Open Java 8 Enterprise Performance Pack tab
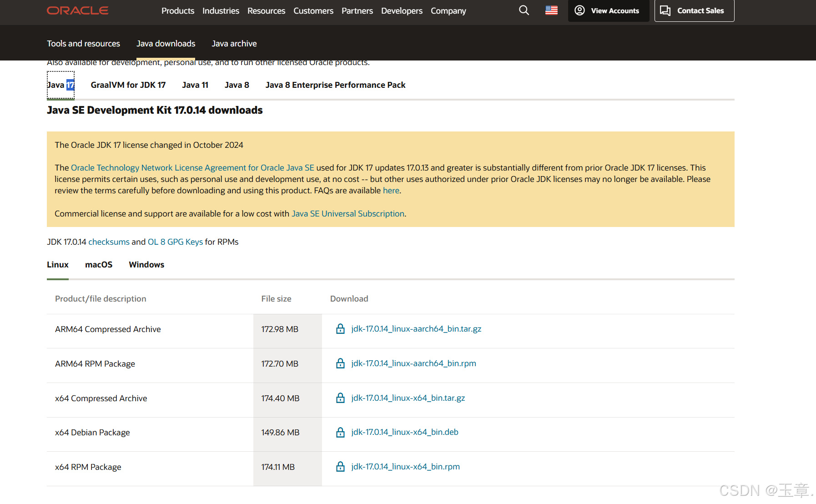 point(335,85)
